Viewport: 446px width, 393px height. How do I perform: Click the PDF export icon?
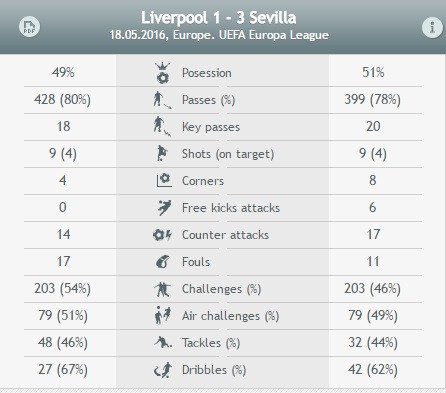(29, 27)
